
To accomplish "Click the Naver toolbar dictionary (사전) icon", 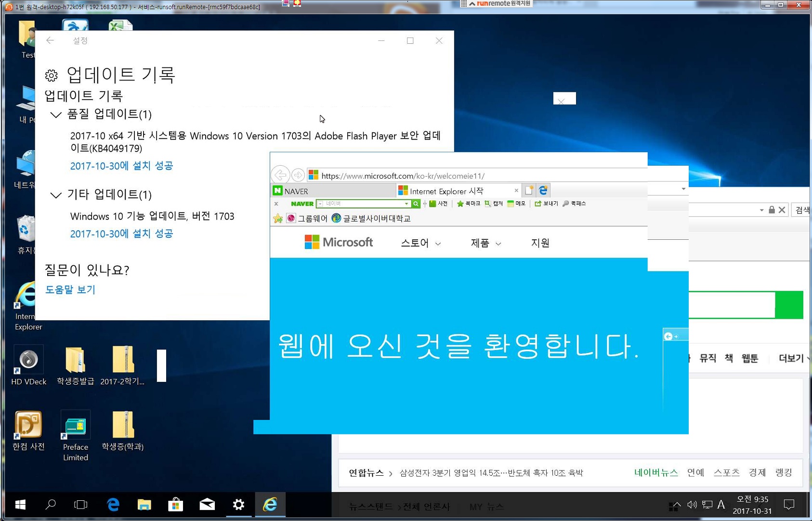I will pyautogui.click(x=438, y=204).
